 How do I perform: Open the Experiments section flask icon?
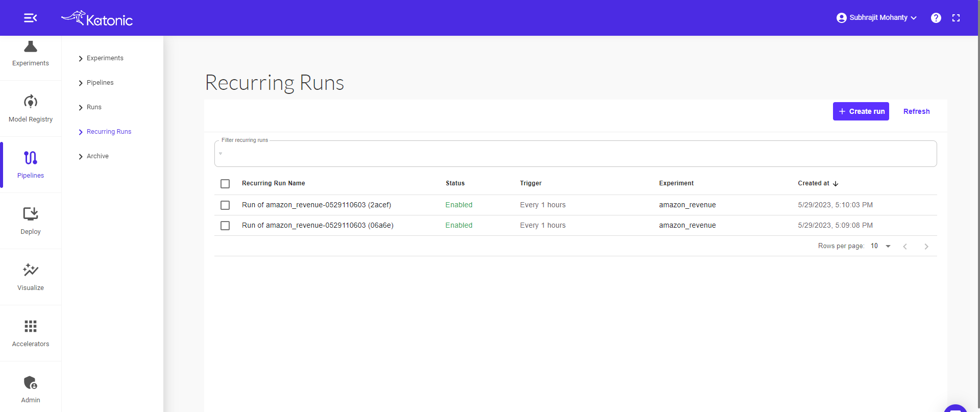[x=31, y=46]
